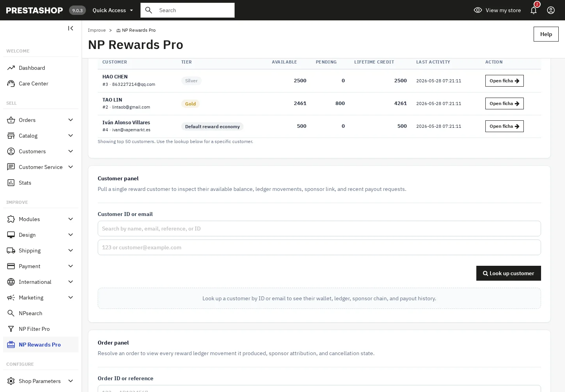This screenshot has width=565, height=392.
Task: Click the Default reward economy badge
Action: pyautogui.click(x=212, y=127)
